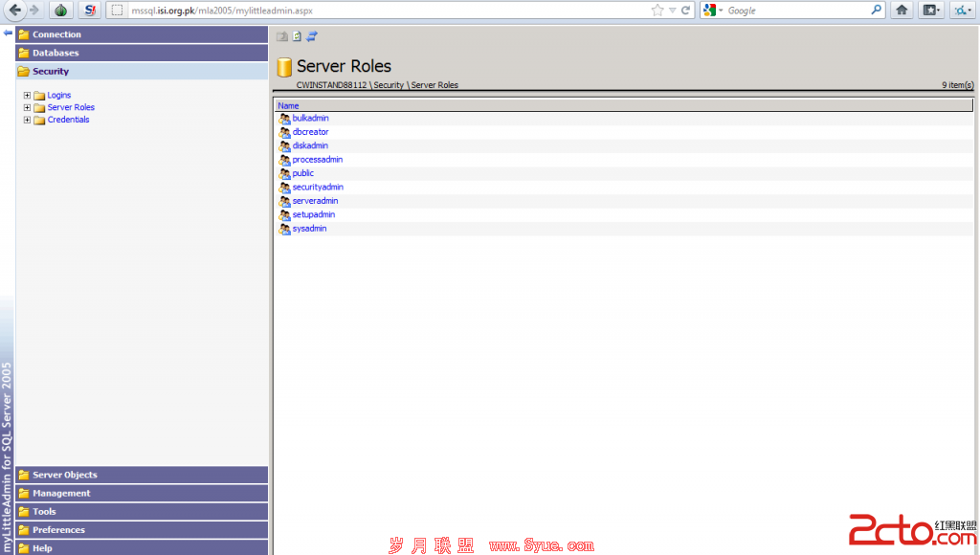Open the Help panel section
This screenshot has width=980, height=555.
click(x=143, y=547)
